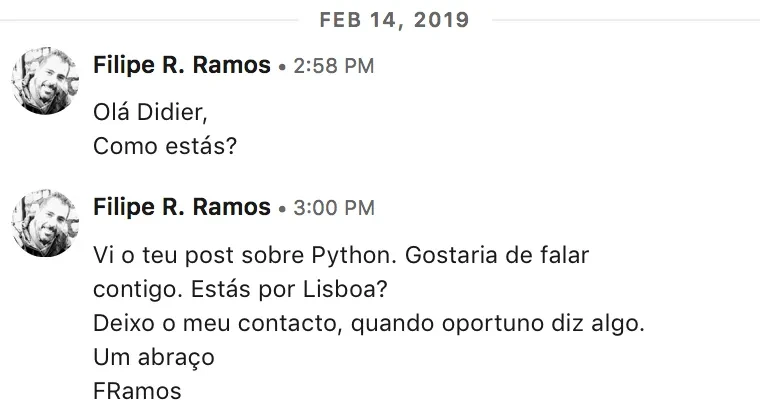Viewport: 760px width, 410px height.
Task: Click the 'Deixo o meu contacto' line
Action: [193, 324]
